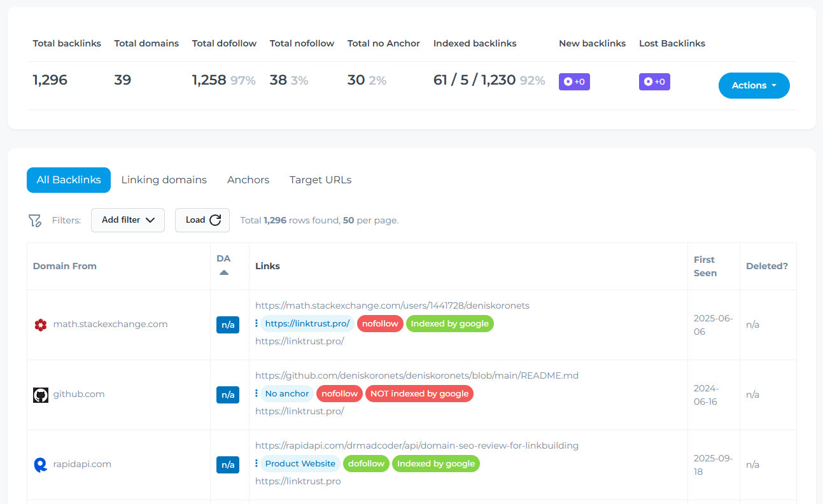Open the Actions dropdown
The height and width of the screenshot is (504, 823).
(754, 85)
